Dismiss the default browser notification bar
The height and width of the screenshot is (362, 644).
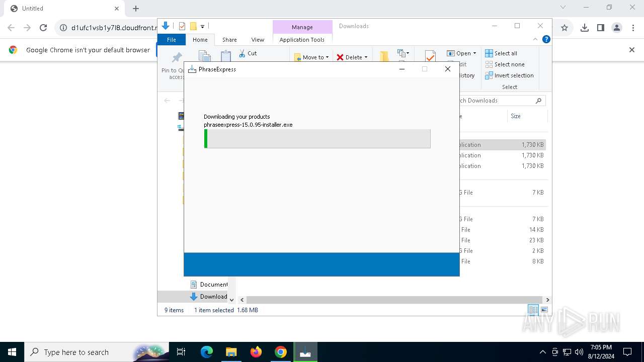coord(632,50)
